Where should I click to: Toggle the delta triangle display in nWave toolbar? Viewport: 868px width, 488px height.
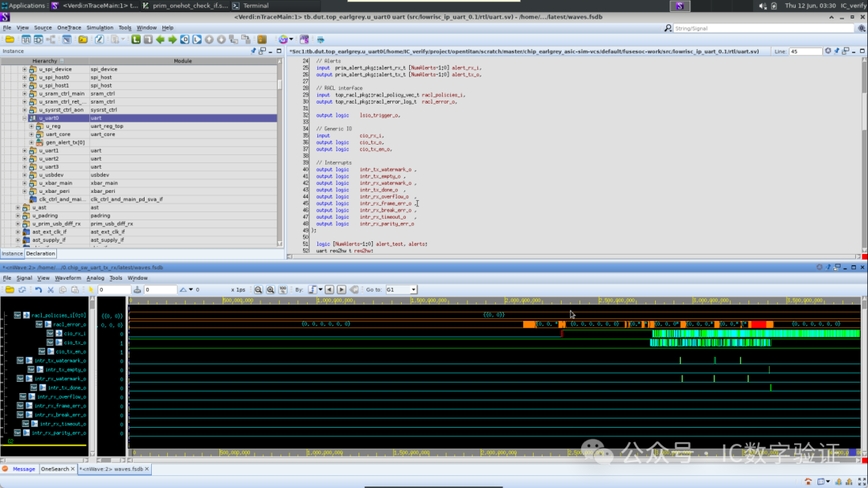(x=183, y=289)
